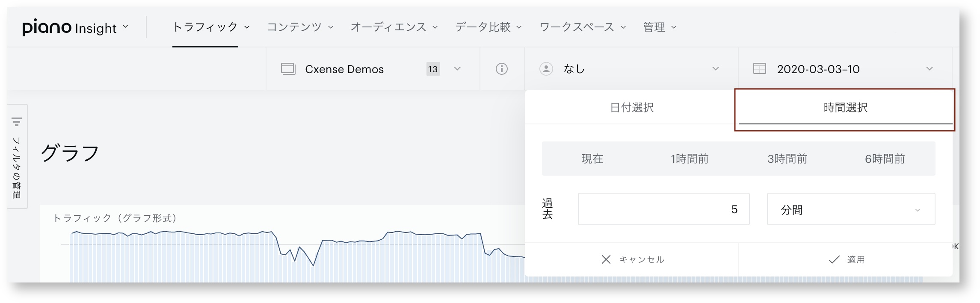Click the site window icon beside Cxense Demos
980x303 pixels.
pyautogui.click(x=288, y=69)
